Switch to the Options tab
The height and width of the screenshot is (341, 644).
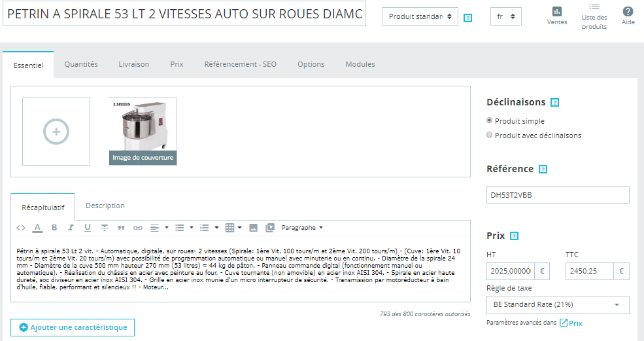pos(311,64)
